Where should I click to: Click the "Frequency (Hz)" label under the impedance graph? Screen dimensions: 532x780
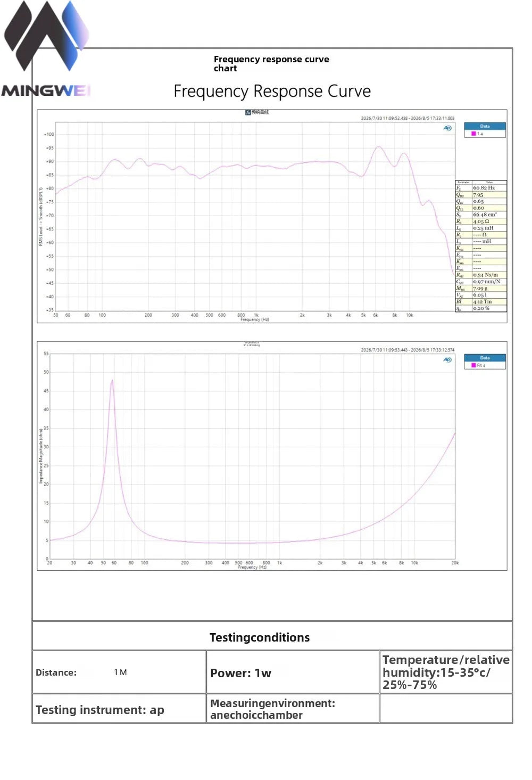point(252,567)
